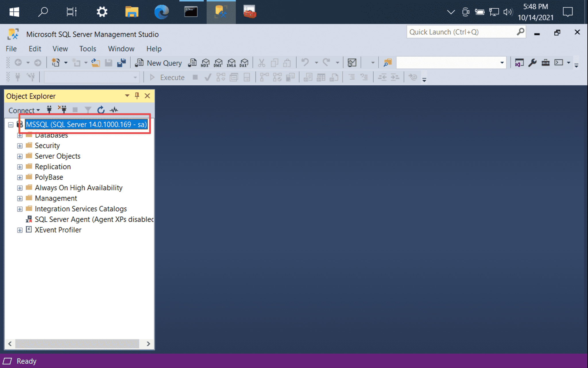Click Object Explorer scroll left arrow

[10, 344]
